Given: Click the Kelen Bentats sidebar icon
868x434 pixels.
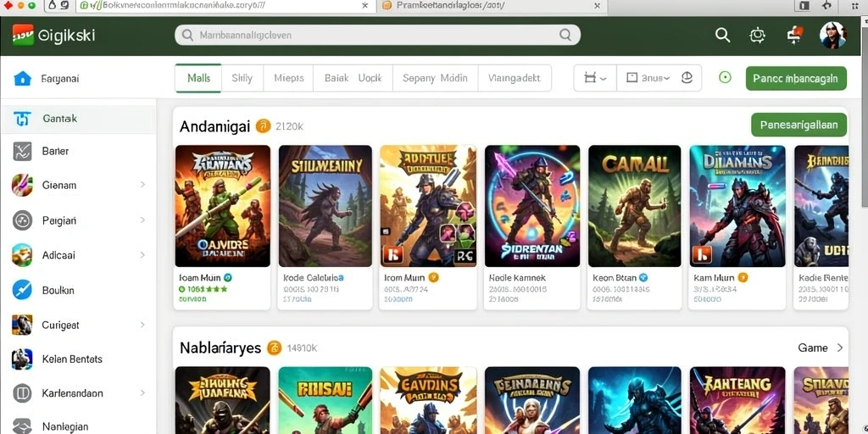Looking at the screenshot, I should coord(22,359).
